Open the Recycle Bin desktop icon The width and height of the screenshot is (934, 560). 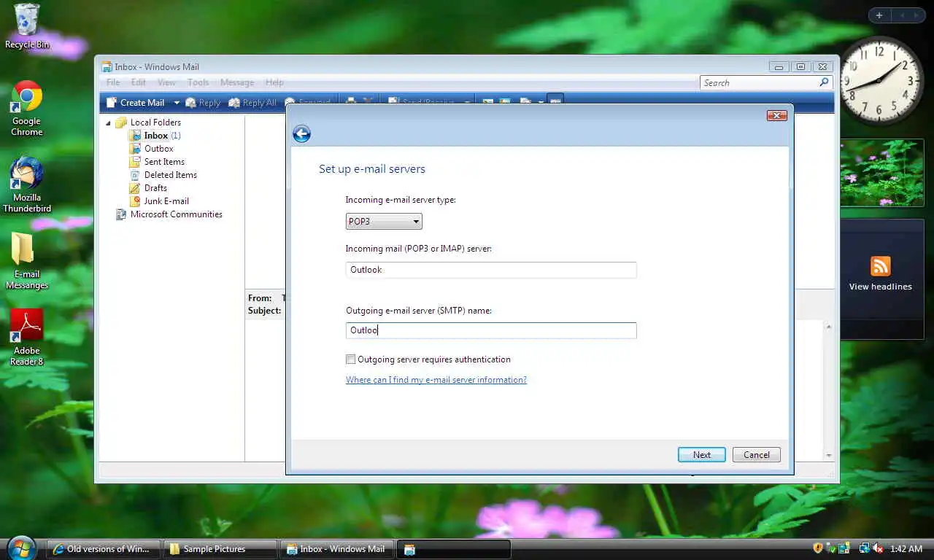pos(27,26)
